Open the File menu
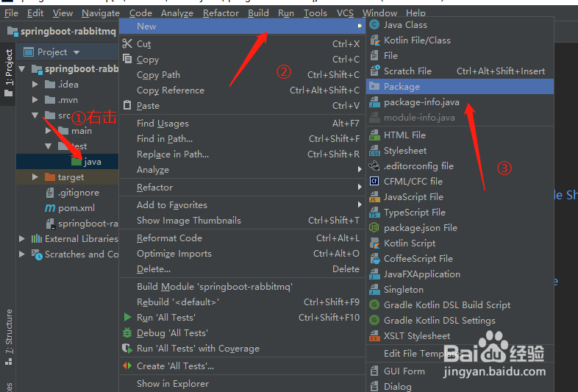This screenshot has height=392, width=578. point(12,13)
